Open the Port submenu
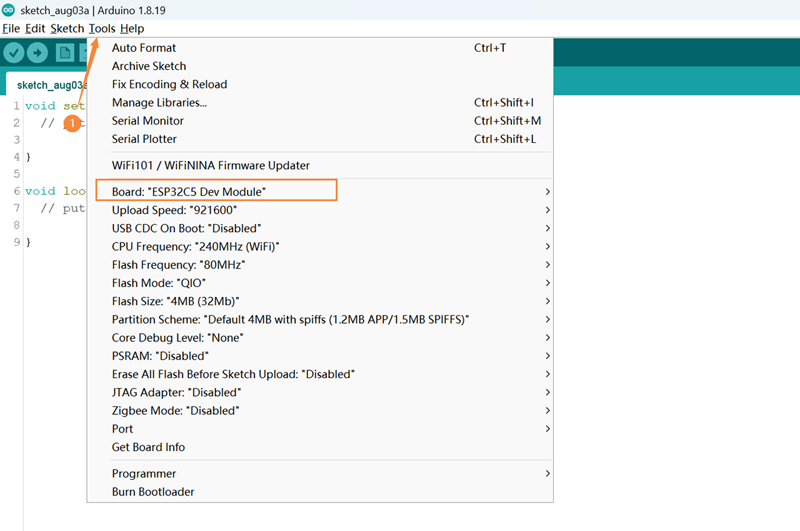Image resolution: width=800 pixels, height=531 pixels. pyautogui.click(x=123, y=429)
